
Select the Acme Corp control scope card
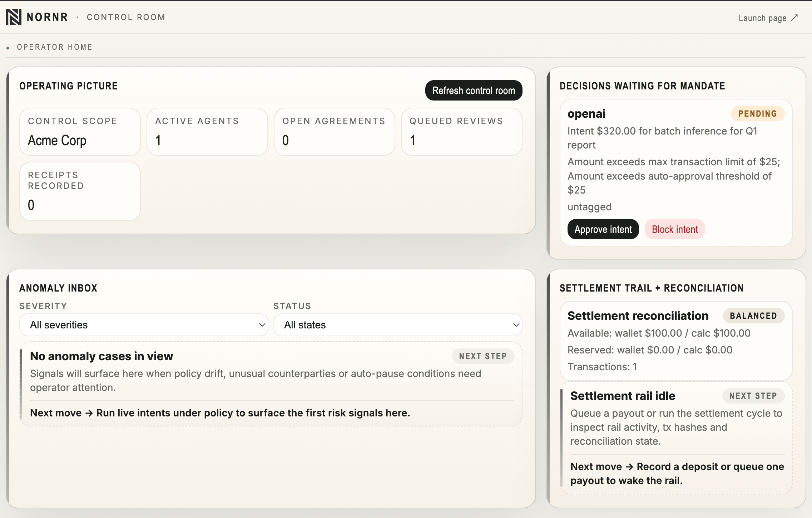coord(80,132)
